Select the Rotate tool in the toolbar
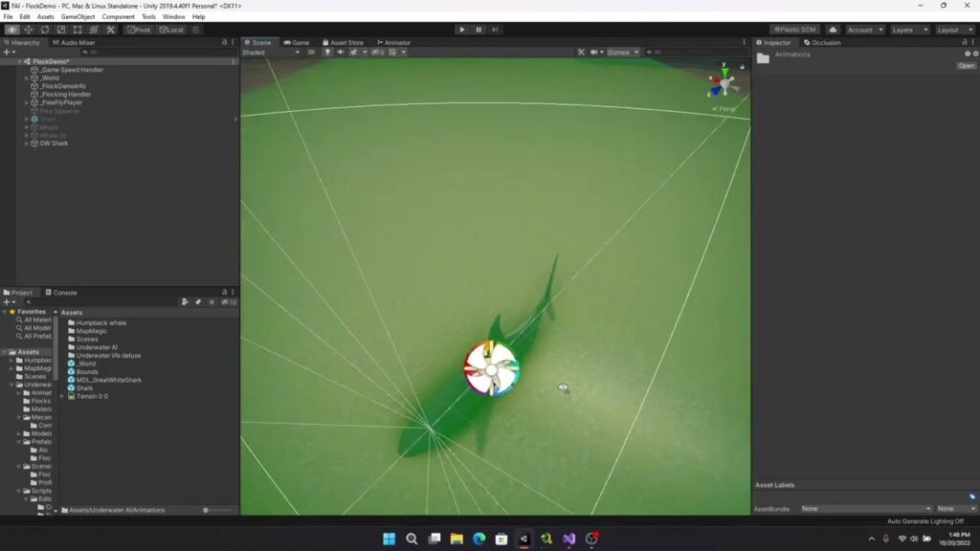 [x=44, y=29]
